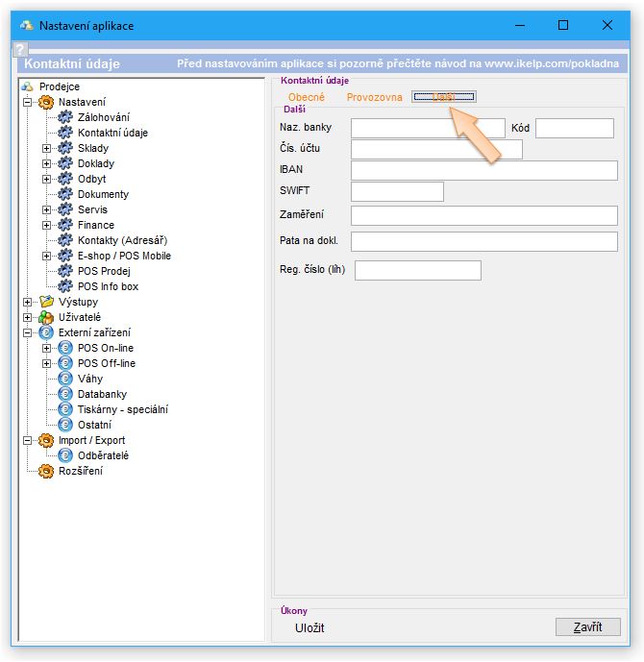The height and width of the screenshot is (662, 644).
Task: Click the gear icon next to Zálohování
Action: point(65,117)
